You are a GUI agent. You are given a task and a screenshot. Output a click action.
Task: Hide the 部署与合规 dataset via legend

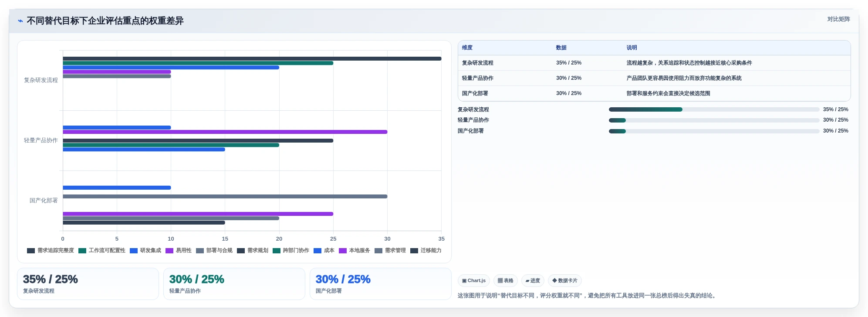tap(214, 251)
